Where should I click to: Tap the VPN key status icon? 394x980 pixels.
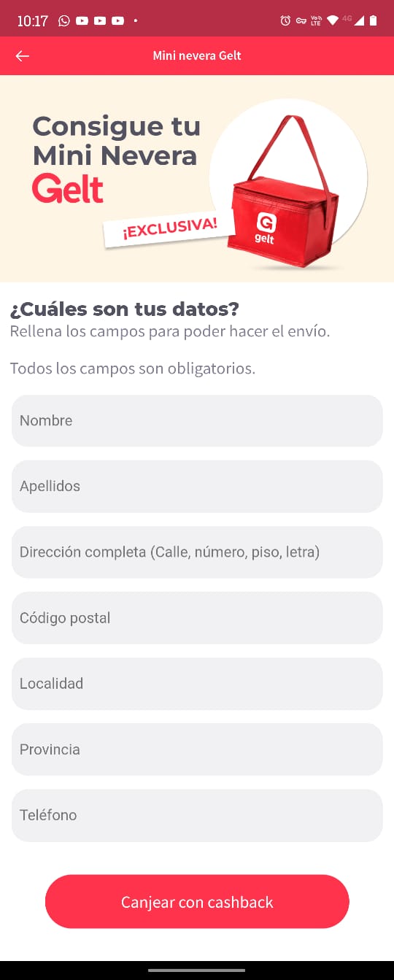click(301, 20)
